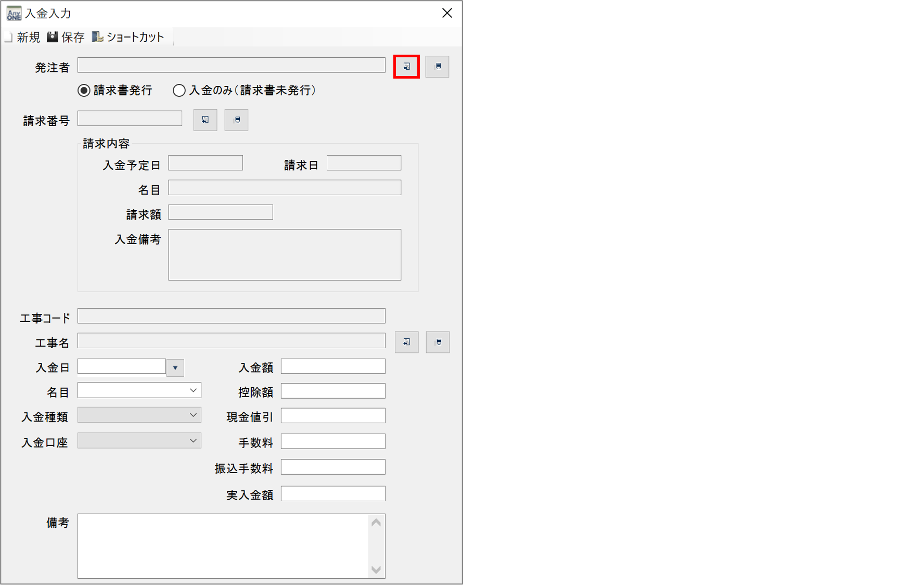Click the 振込手数料 input field

click(333, 467)
